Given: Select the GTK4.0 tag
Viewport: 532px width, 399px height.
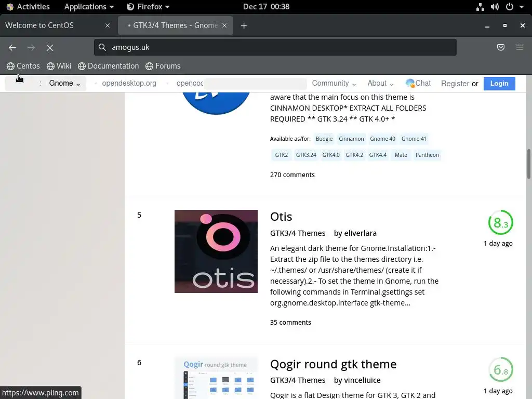Looking at the screenshot, I should click(331, 155).
